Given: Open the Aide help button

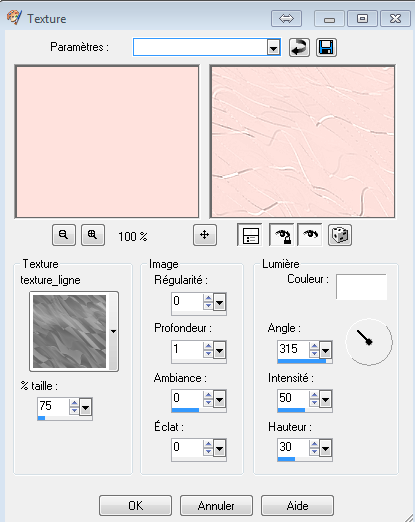Looking at the screenshot, I should tap(297, 505).
